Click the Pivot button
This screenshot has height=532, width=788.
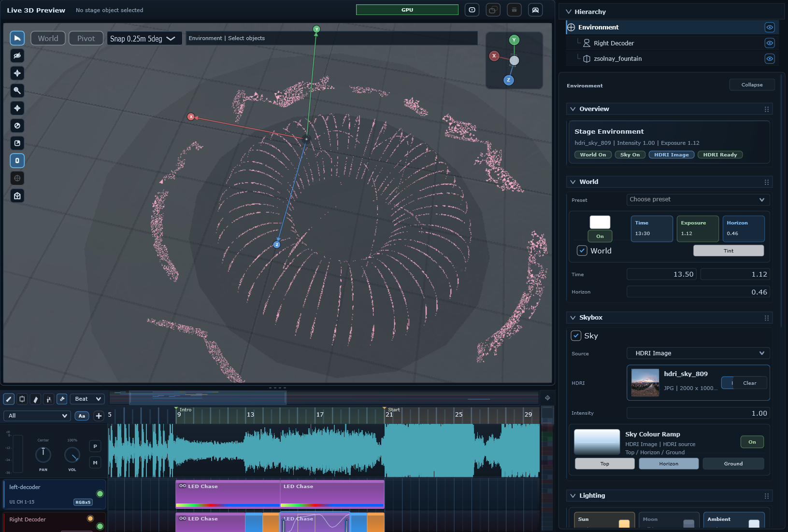click(x=86, y=38)
